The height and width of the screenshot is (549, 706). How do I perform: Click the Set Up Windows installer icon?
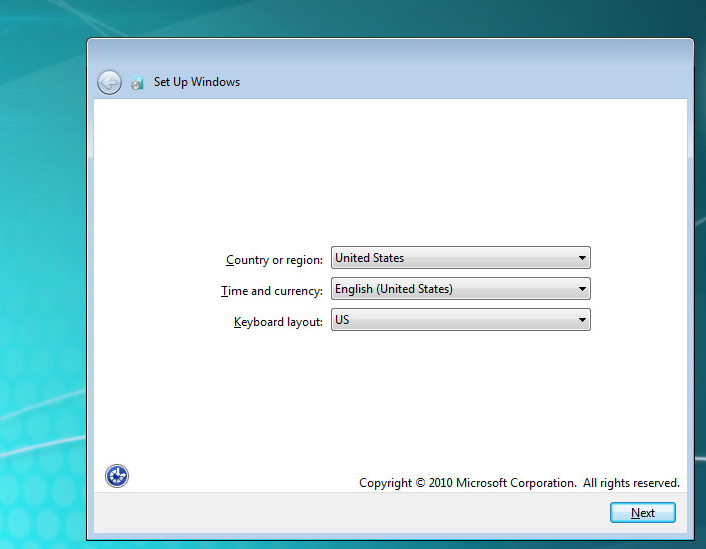137,83
